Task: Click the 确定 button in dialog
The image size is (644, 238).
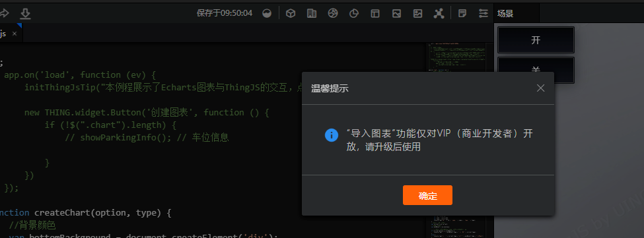Action: pos(427,195)
